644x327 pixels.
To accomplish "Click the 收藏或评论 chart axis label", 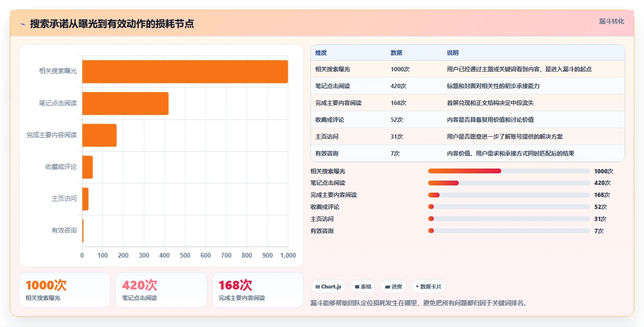I will [x=61, y=167].
